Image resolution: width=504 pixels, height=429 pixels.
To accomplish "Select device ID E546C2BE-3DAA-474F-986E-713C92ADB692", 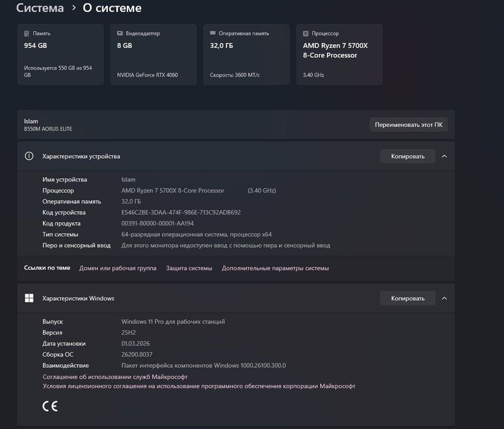I will (x=181, y=213).
